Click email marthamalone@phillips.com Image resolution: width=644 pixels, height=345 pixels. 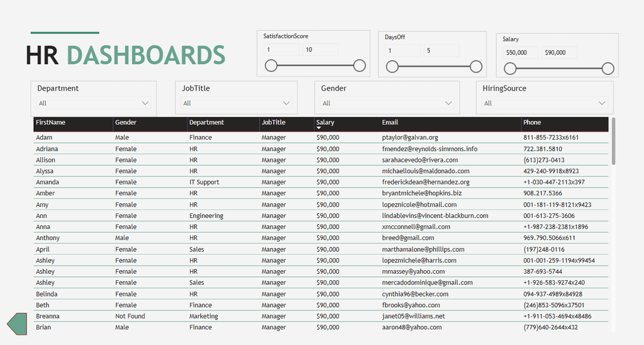tap(423, 249)
